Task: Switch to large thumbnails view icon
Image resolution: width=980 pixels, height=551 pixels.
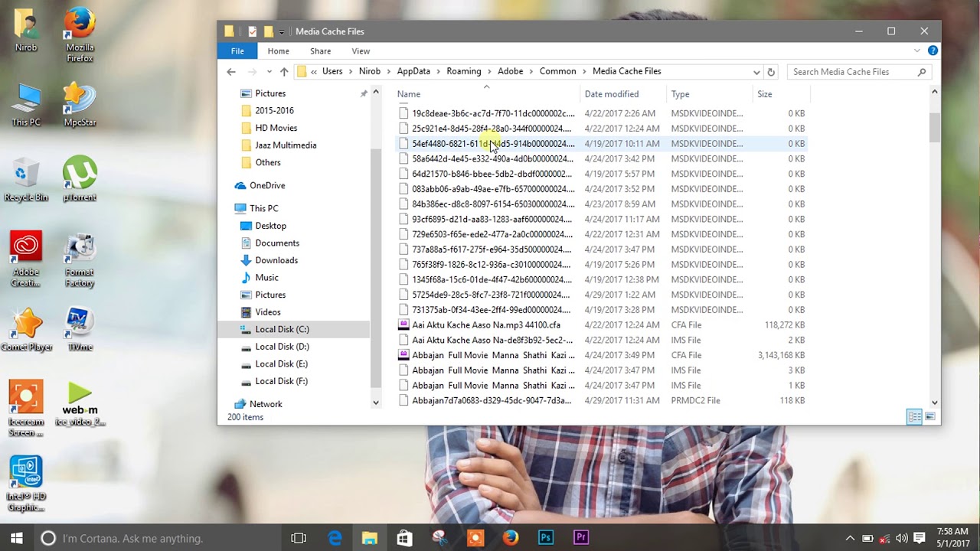Action: coord(929,417)
